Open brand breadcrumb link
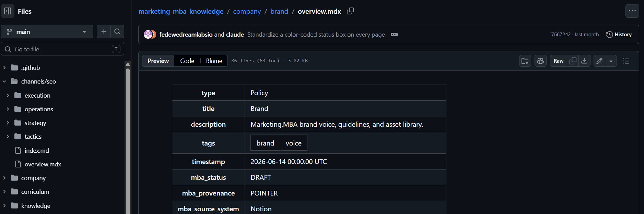Viewport: 644px width, 214px height. (279, 11)
